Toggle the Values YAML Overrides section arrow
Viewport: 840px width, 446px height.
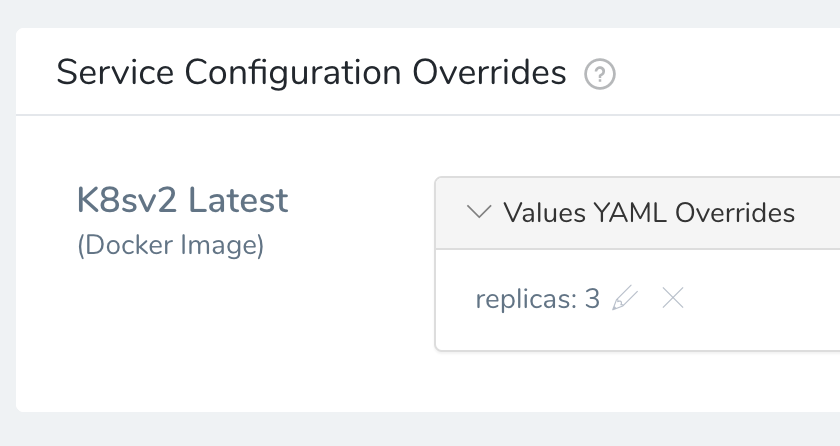479,212
